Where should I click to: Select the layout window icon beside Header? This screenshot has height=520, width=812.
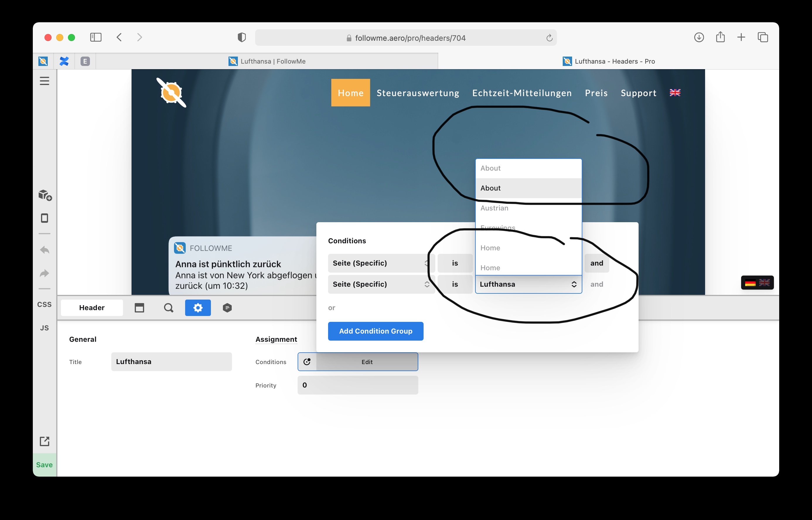coord(139,307)
